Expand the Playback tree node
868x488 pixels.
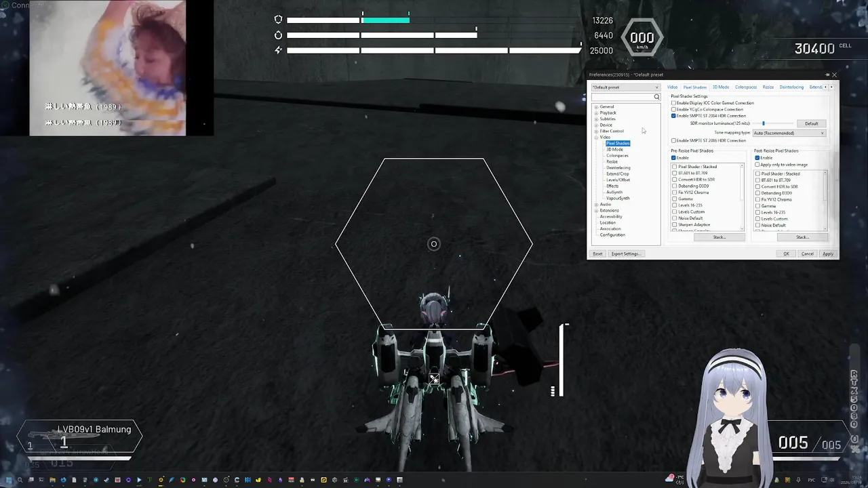pos(596,113)
